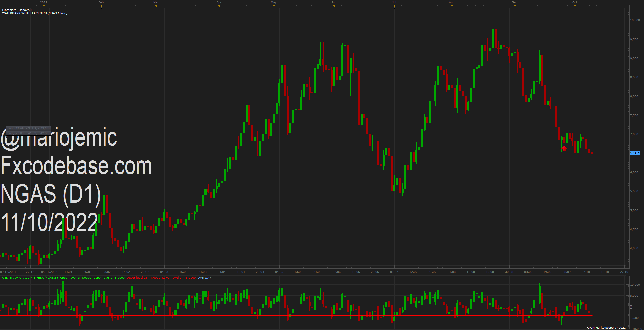The image size is (644, 330).
Task: Click 7,000 on the main price axis
Action: tap(634, 134)
